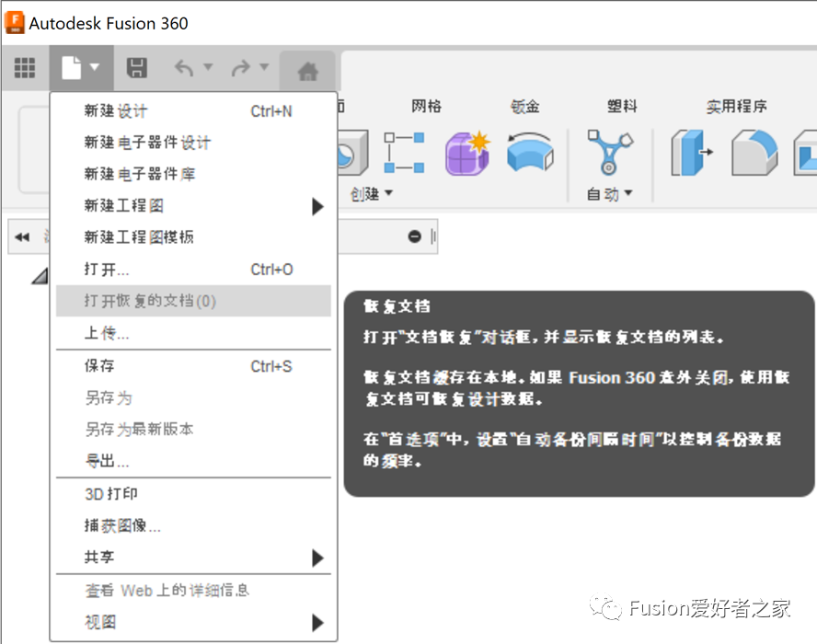This screenshot has width=817, height=644.
Task: Click the rectangular pattern tool icon
Action: 404,153
